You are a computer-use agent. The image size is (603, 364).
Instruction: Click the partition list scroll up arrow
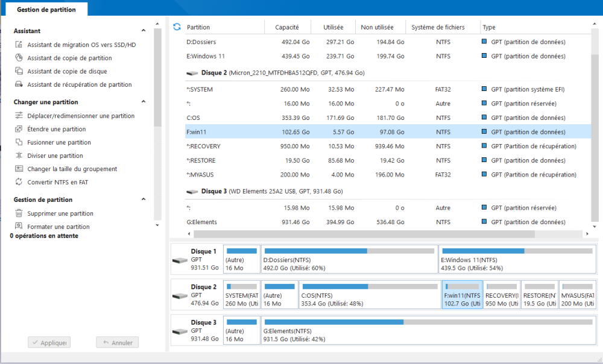pyautogui.click(x=595, y=24)
